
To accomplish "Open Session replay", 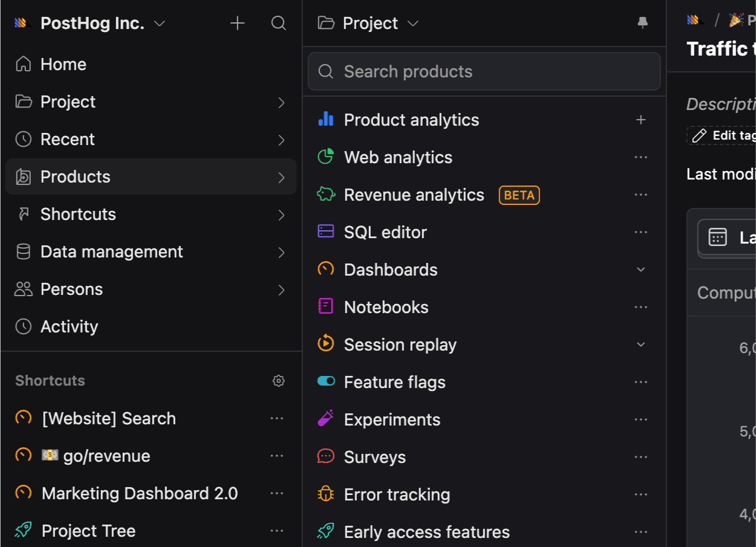I will pyautogui.click(x=400, y=345).
